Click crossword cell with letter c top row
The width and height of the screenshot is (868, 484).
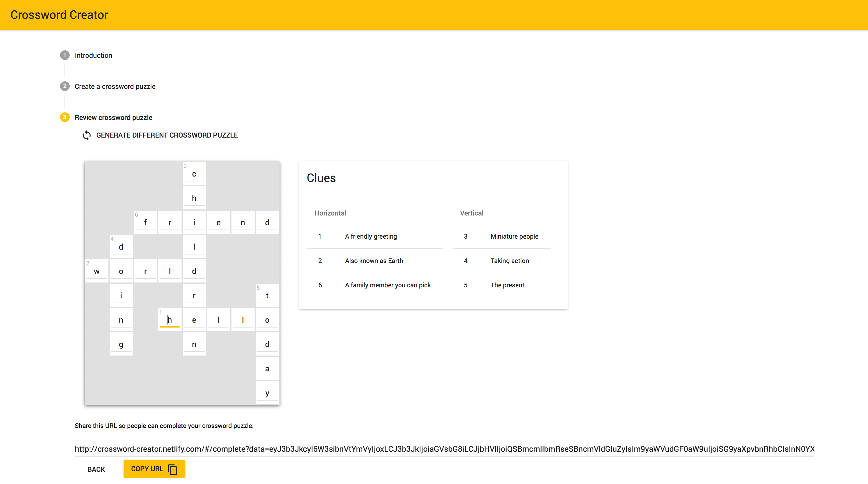tap(194, 174)
